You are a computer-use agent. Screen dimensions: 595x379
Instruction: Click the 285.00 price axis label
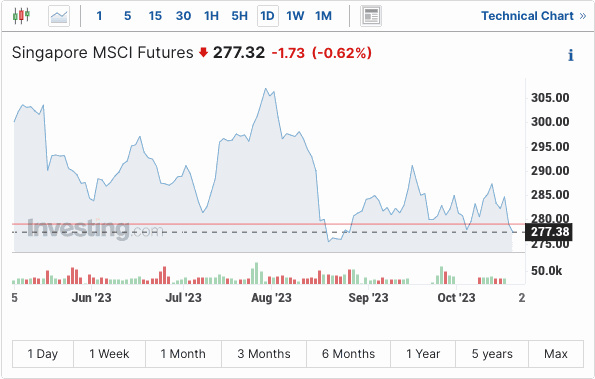550,195
